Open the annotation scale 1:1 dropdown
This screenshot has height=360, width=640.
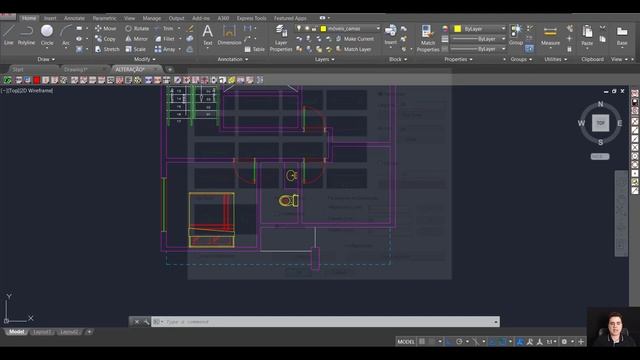[x=551, y=342]
